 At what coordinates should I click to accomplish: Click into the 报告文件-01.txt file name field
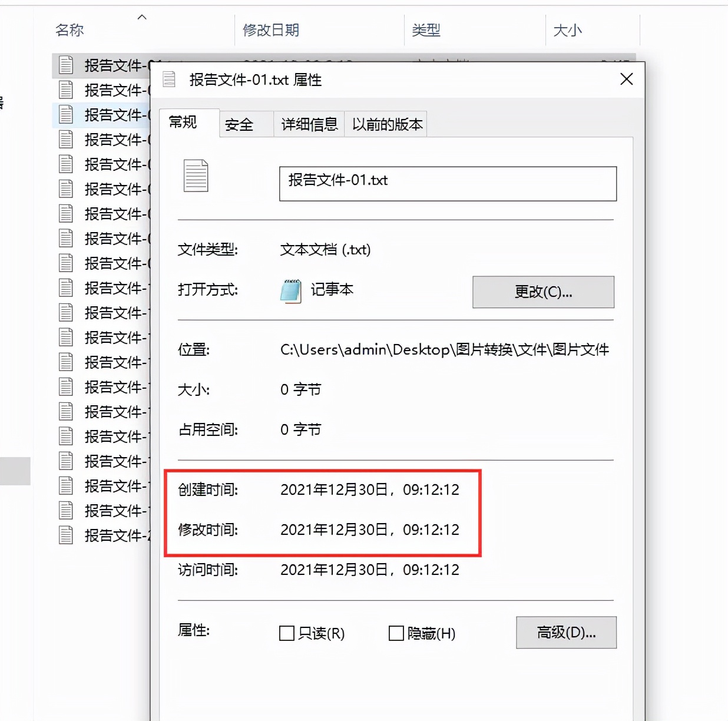[448, 184]
